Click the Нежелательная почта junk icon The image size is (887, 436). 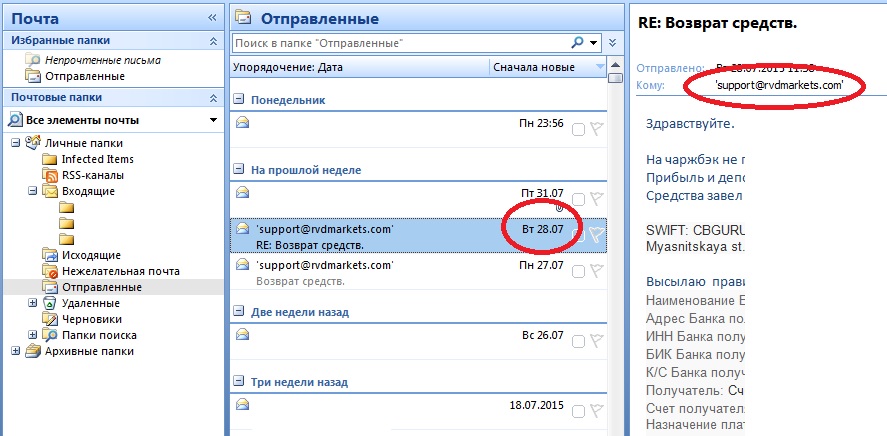point(50,271)
